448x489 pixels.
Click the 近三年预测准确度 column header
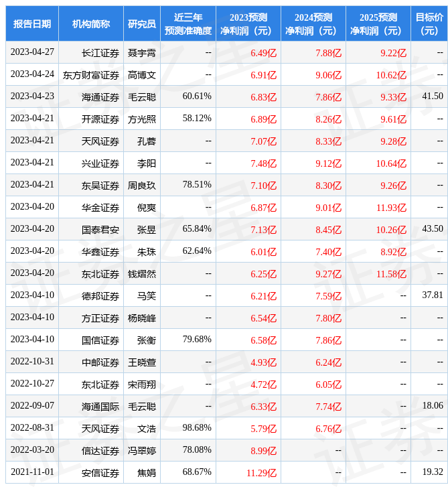click(x=188, y=23)
